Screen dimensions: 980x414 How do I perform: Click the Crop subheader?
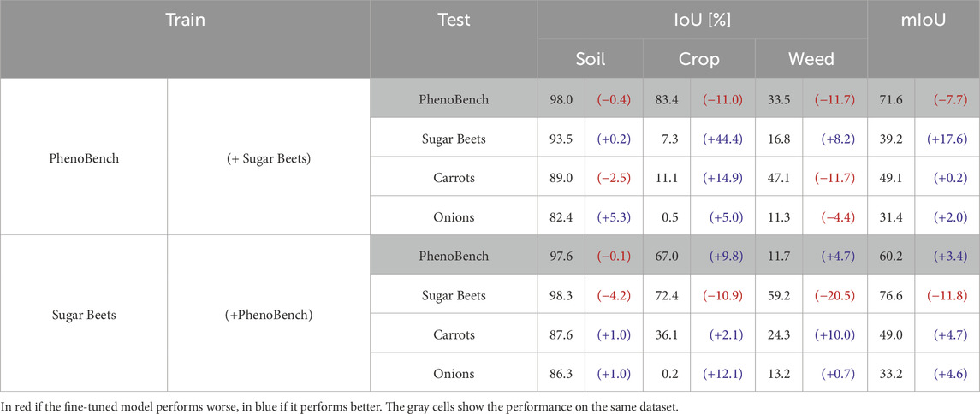[698, 59]
